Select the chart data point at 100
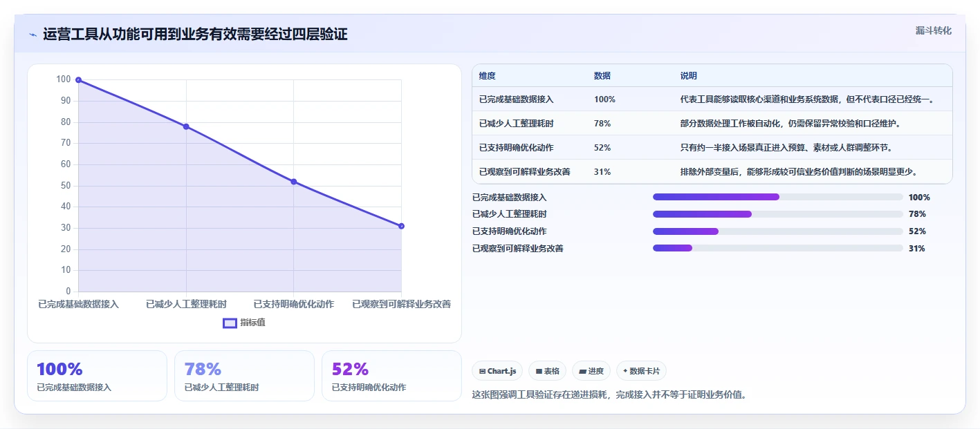The image size is (980, 429). tap(78, 80)
